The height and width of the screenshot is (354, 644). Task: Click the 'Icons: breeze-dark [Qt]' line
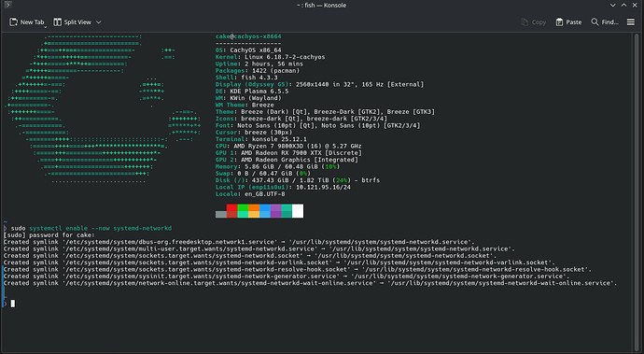(301, 119)
